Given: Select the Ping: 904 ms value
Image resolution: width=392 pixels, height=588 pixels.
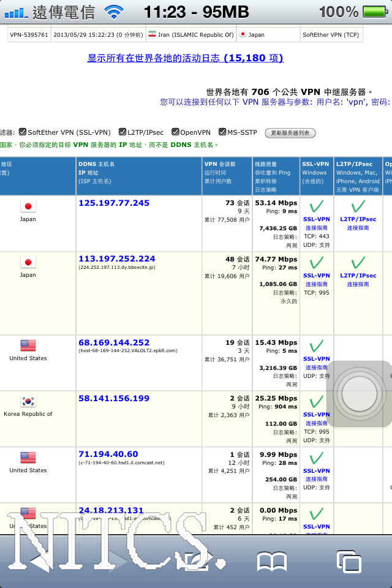Looking at the screenshot, I should coord(277,407).
